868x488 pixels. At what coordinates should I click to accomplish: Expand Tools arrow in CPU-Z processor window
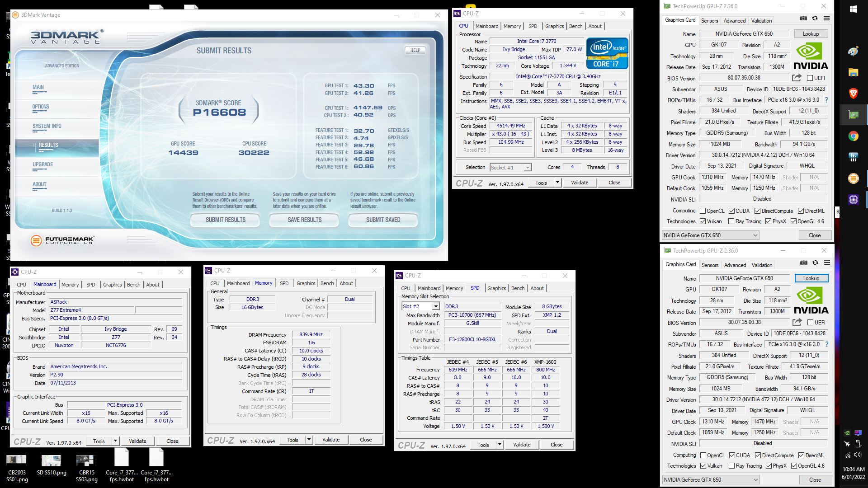[557, 183]
